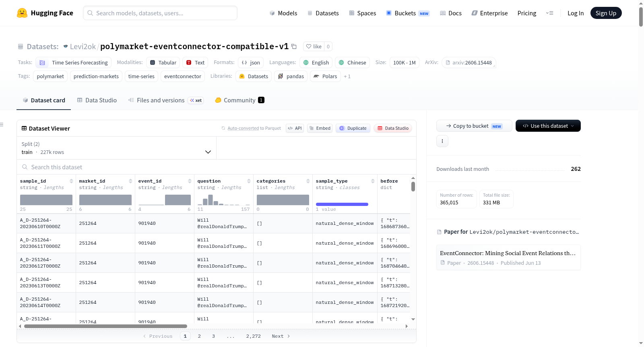Select the Tabular modality tag

point(163,62)
